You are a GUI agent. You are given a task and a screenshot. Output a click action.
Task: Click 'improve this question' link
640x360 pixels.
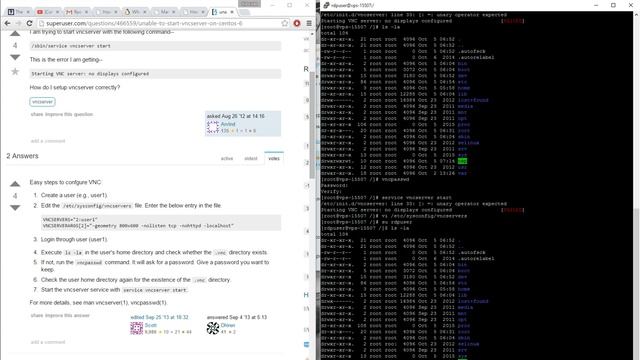tap(69, 114)
